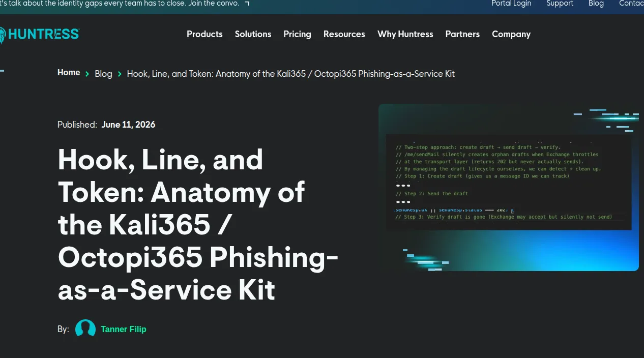Open the Why Huntress menu
This screenshot has width=644, height=358.
[x=405, y=34]
